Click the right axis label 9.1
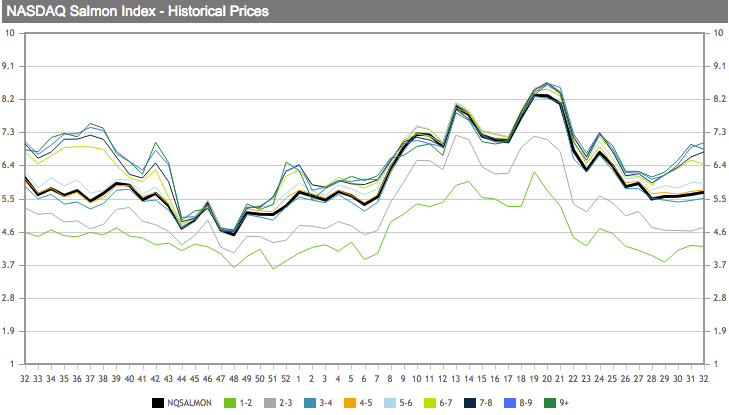The image size is (729, 415). pos(719,66)
